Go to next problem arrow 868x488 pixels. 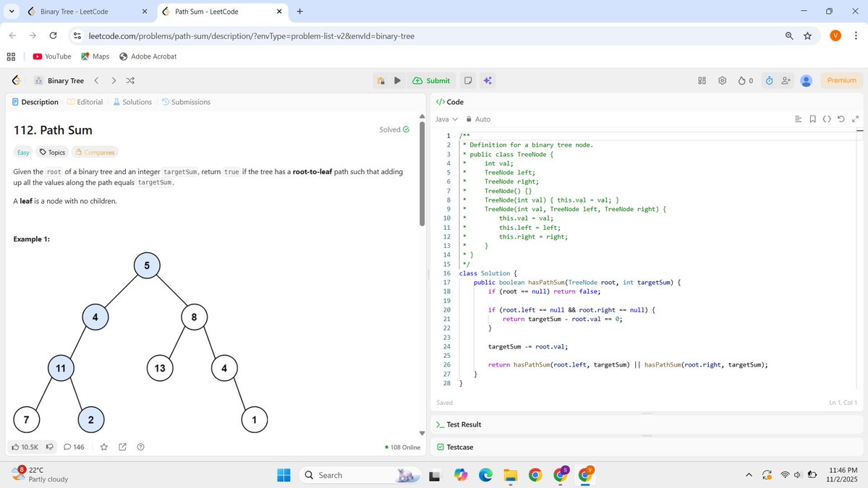click(x=114, y=80)
